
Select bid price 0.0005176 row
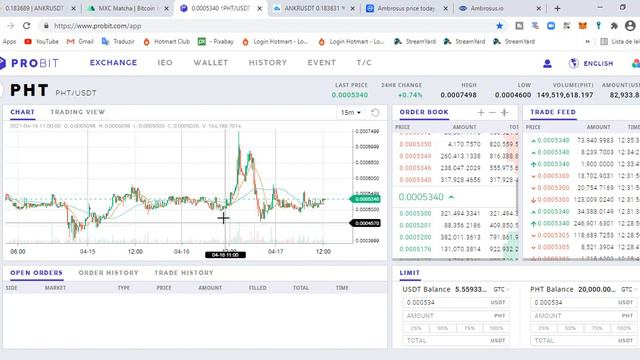455,249
